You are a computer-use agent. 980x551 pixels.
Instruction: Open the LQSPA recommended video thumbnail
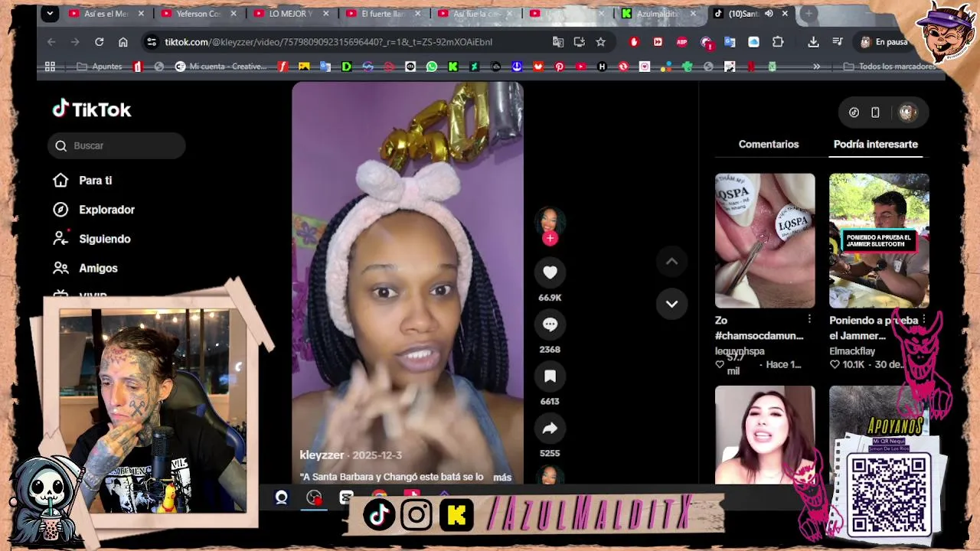765,240
